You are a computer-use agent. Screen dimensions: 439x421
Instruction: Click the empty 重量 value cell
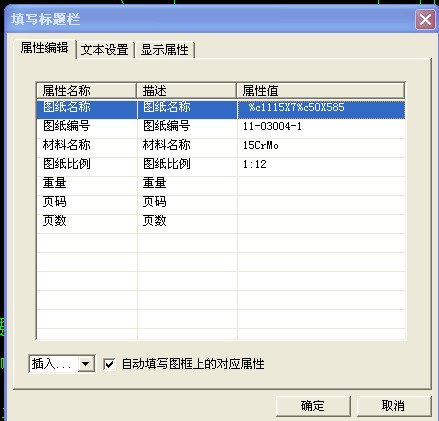pyautogui.click(x=321, y=185)
